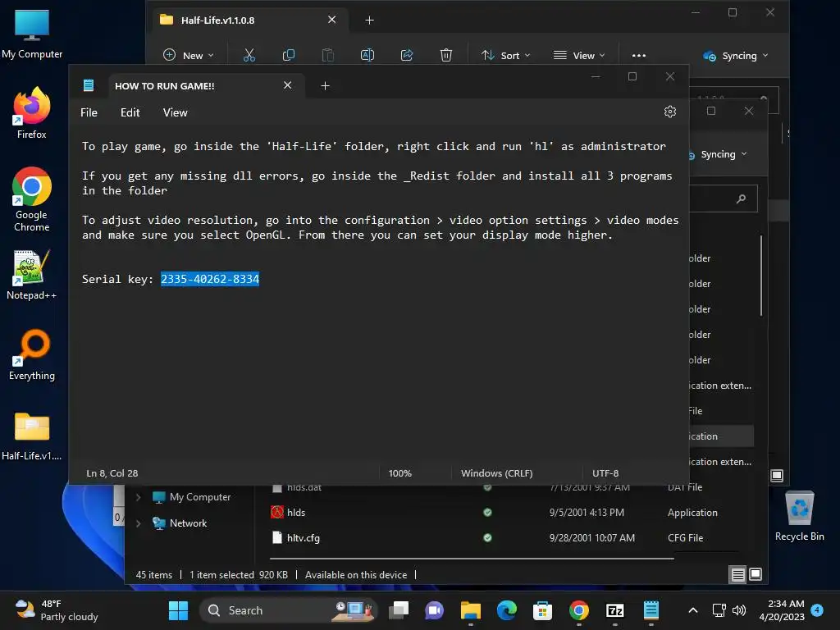Select Half-Life.v1 folder on desktop
Viewport: 840px width, 630px height.
click(x=32, y=436)
